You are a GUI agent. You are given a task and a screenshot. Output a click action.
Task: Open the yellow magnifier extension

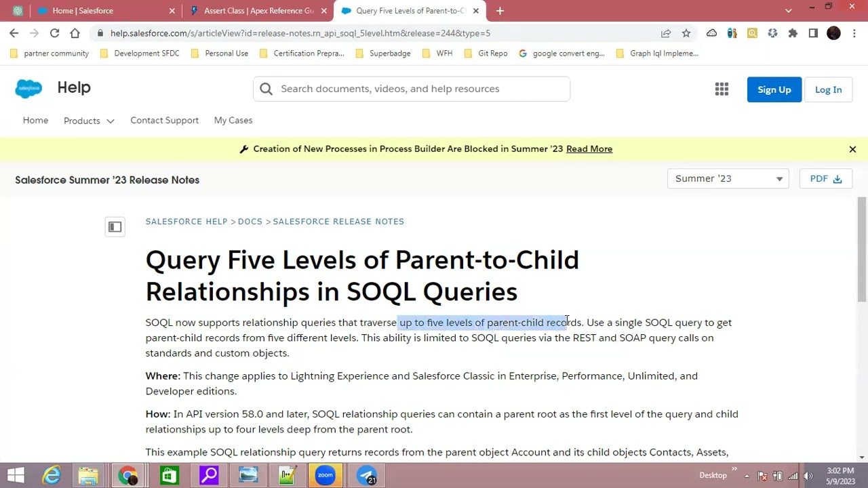tap(752, 33)
